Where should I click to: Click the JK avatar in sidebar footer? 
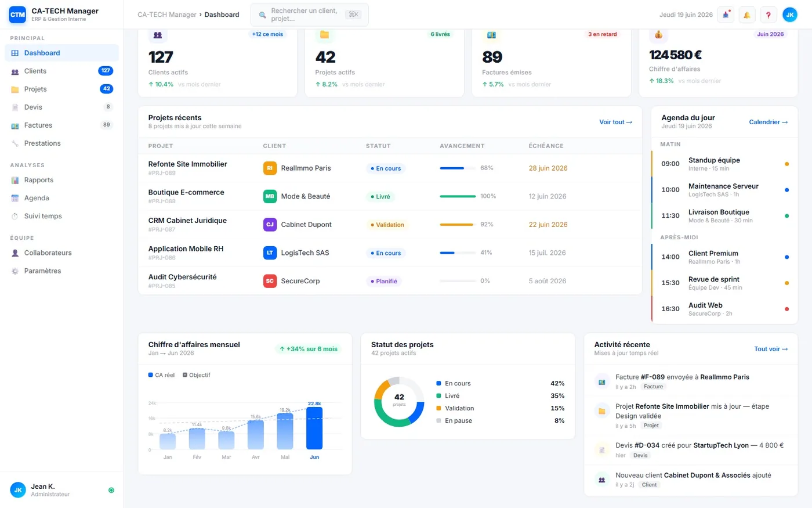18,490
